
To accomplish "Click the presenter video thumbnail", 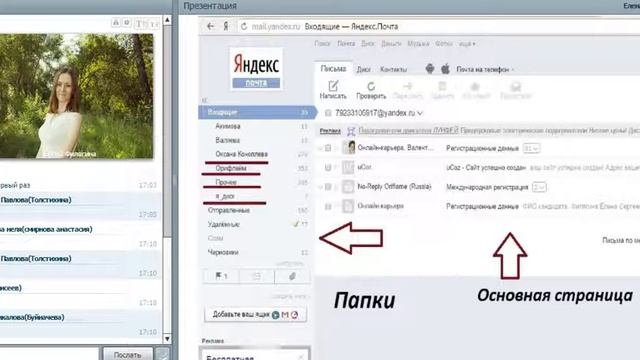I will tap(77, 96).
